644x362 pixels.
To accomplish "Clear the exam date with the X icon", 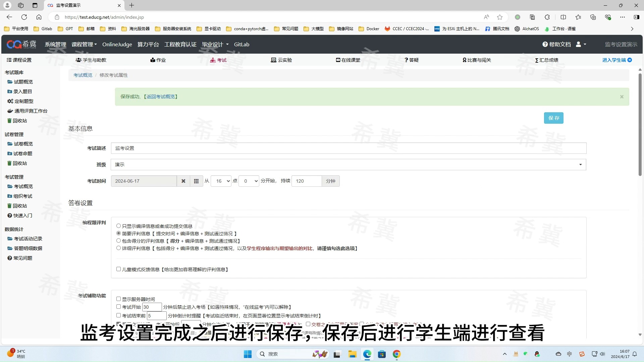I will coord(183,181).
